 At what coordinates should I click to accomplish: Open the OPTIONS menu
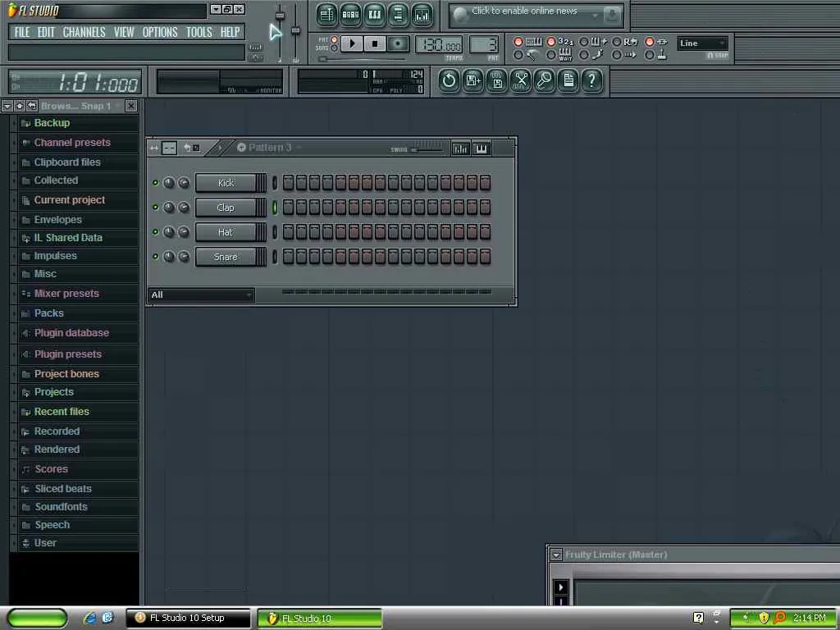[160, 32]
